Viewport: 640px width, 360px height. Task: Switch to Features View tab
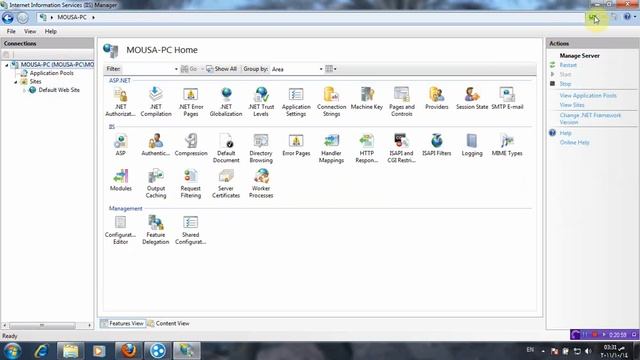coord(122,323)
